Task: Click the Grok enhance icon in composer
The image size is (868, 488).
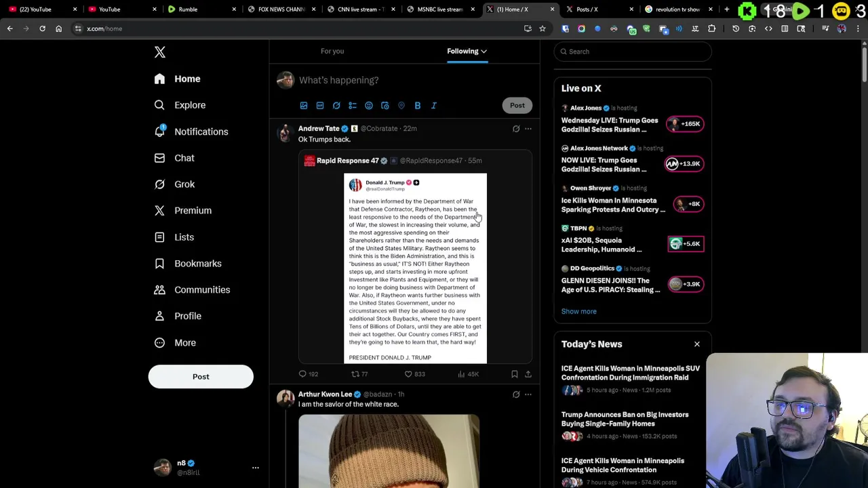Action: tap(336, 106)
